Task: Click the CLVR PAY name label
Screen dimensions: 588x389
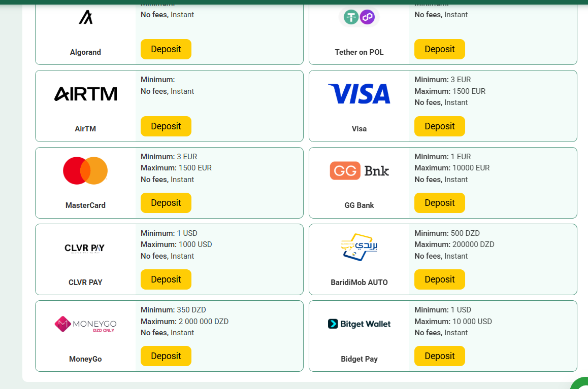Action: (x=85, y=282)
